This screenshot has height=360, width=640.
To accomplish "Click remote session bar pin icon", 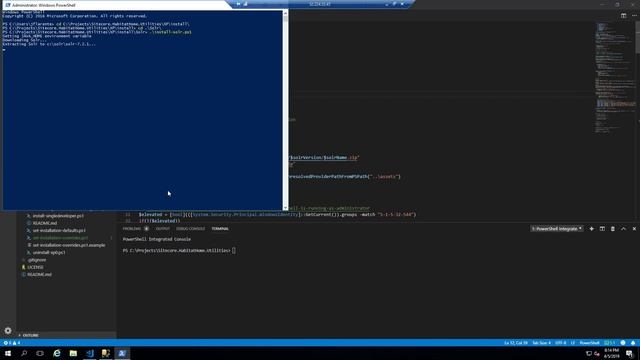I will pyautogui.click(x=238, y=4).
